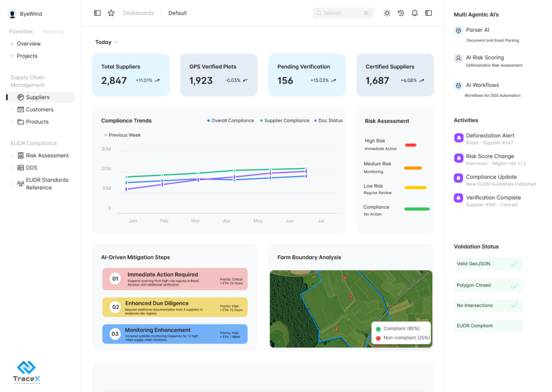
Task: Click the Parser AI agent icon
Action: (458, 31)
